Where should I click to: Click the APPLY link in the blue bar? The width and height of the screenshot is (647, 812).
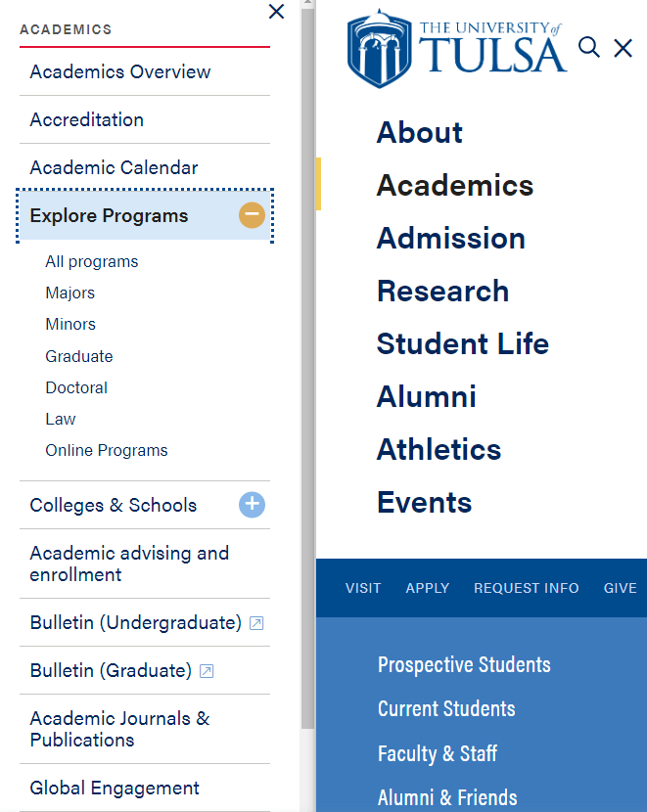(x=427, y=588)
